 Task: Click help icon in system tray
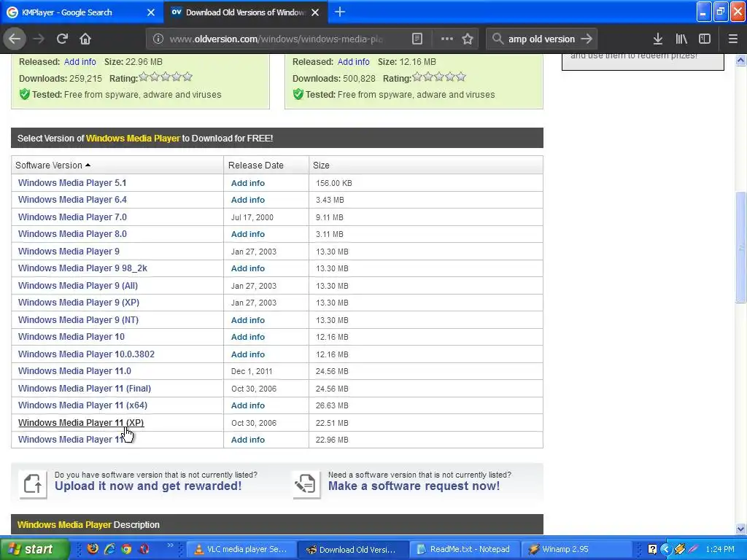click(652, 549)
